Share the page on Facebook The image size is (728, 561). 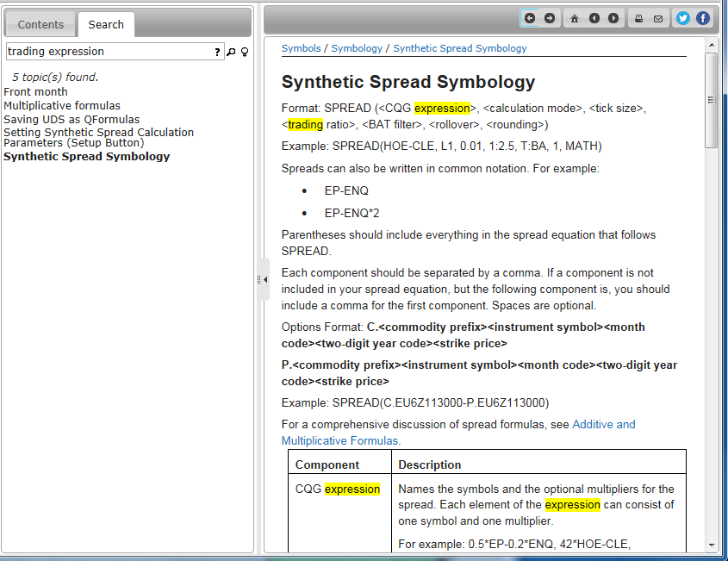[703, 19]
